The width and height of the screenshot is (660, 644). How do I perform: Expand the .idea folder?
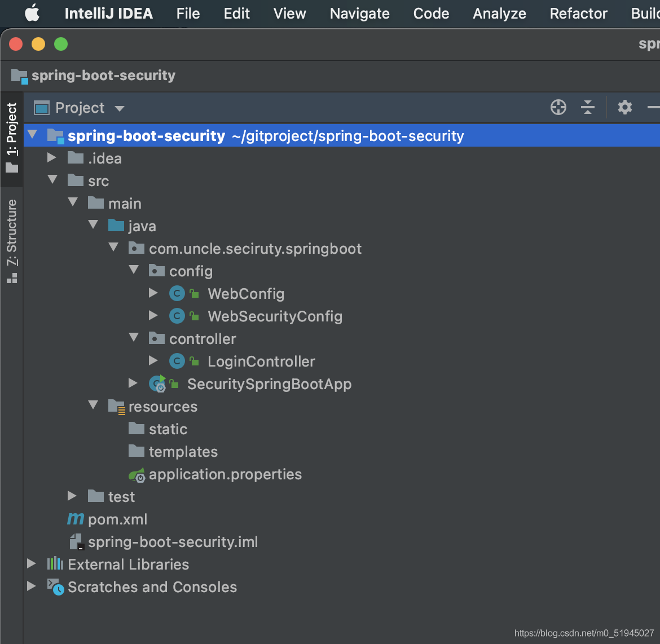[x=52, y=158]
